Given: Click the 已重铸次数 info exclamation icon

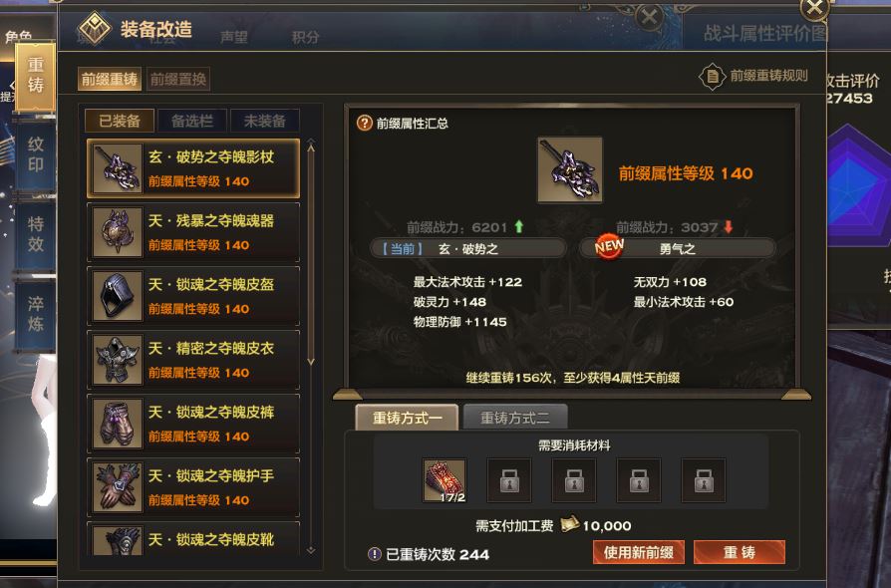Looking at the screenshot, I should point(374,554).
